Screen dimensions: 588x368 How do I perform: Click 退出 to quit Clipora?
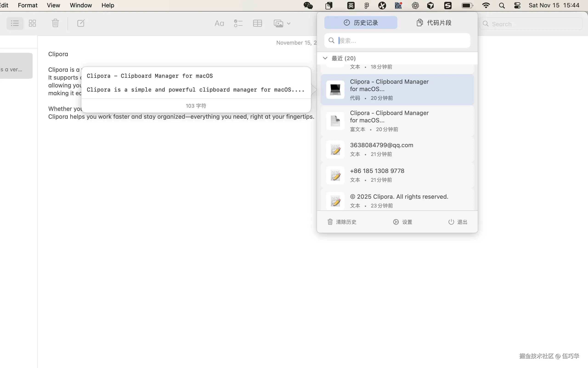click(458, 222)
